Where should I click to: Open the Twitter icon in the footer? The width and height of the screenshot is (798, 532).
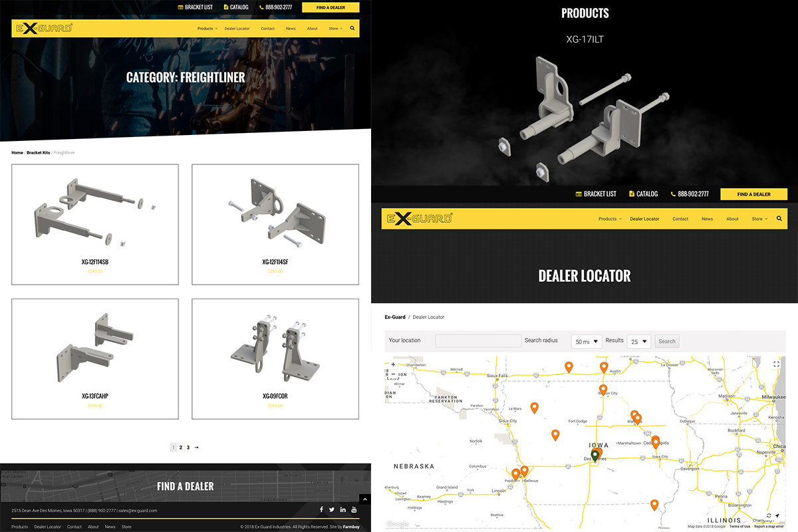pyautogui.click(x=332, y=510)
